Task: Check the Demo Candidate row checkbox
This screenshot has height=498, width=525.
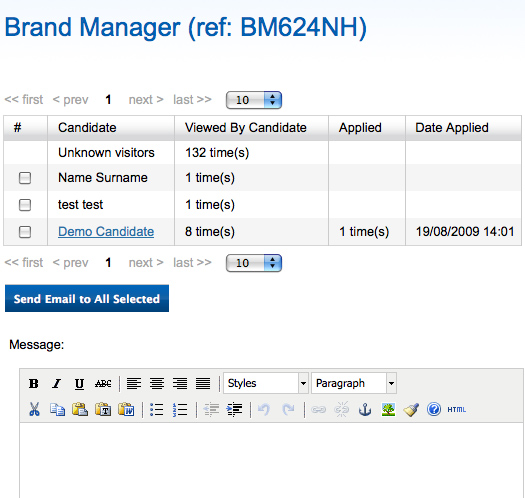Action: tap(25, 231)
